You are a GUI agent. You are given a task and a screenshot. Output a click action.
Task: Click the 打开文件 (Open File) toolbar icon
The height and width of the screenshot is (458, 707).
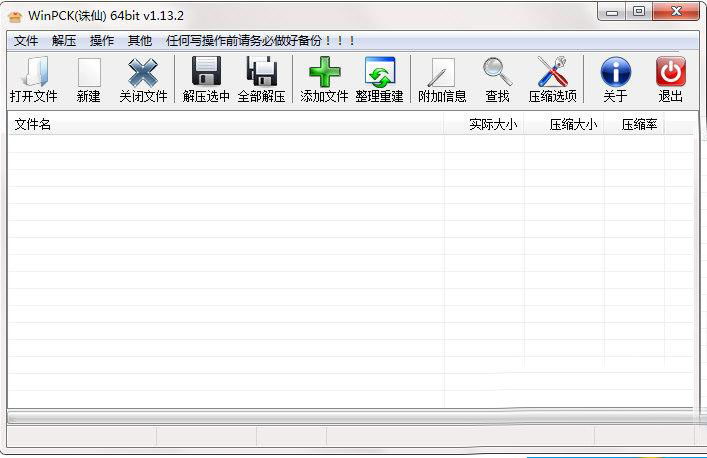click(36, 72)
